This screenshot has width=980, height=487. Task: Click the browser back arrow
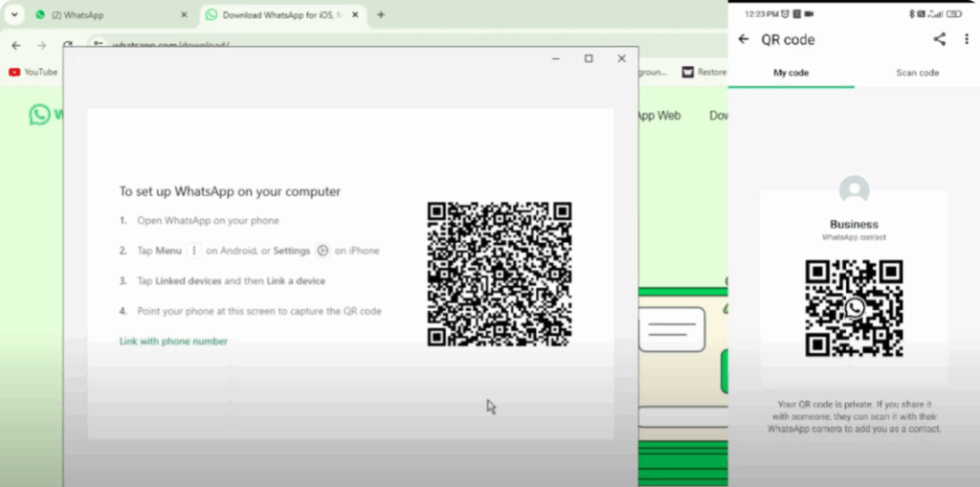point(15,45)
